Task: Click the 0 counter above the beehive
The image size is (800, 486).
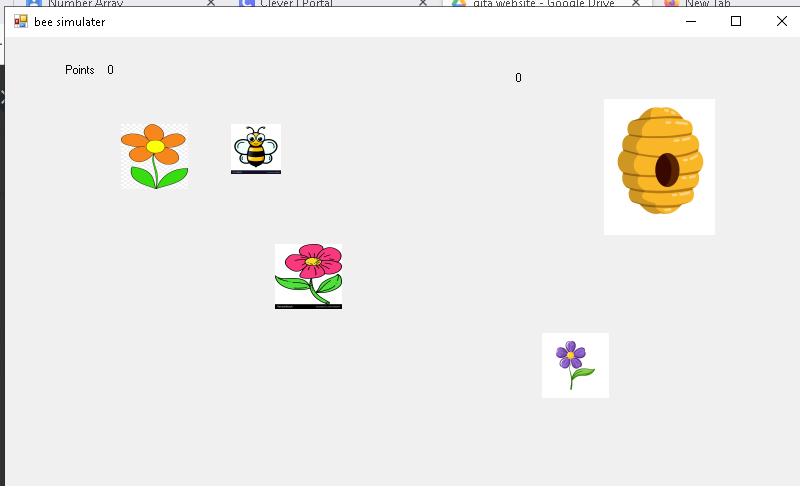Action: pos(518,78)
